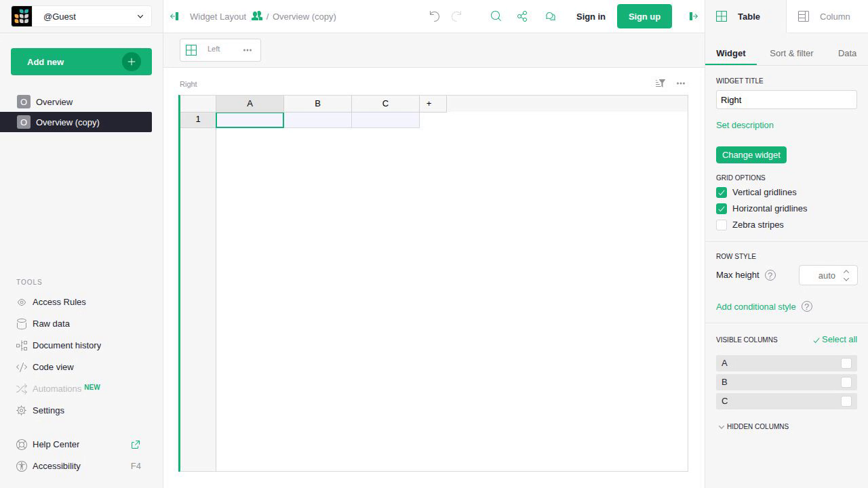
Task: Increase Max height with up arrow
Action: click(846, 272)
